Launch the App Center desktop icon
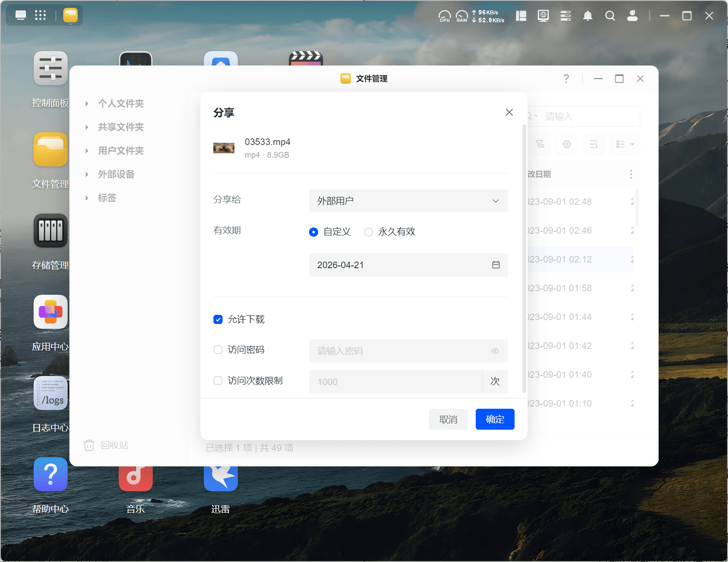Screen dimensions: 728x562 51,312
